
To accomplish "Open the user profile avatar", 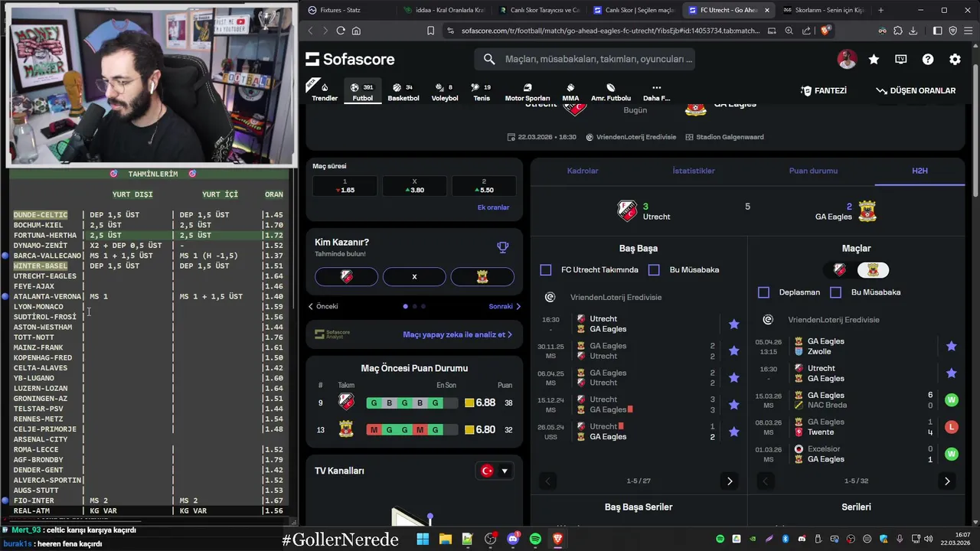I will (847, 59).
